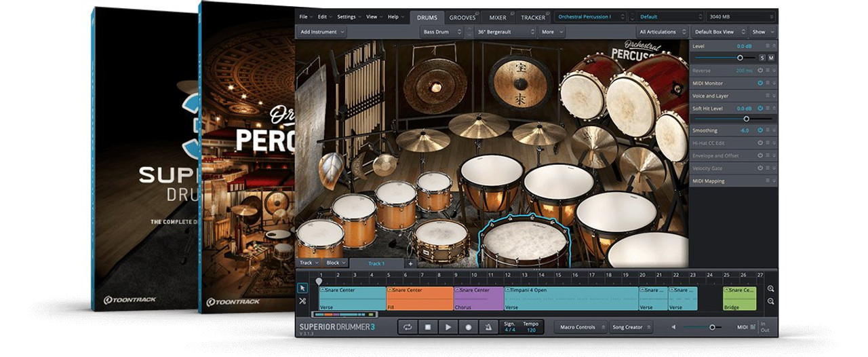Enable the Velocity Gate power button
The image size is (868, 357).
click(x=760, y=168)
